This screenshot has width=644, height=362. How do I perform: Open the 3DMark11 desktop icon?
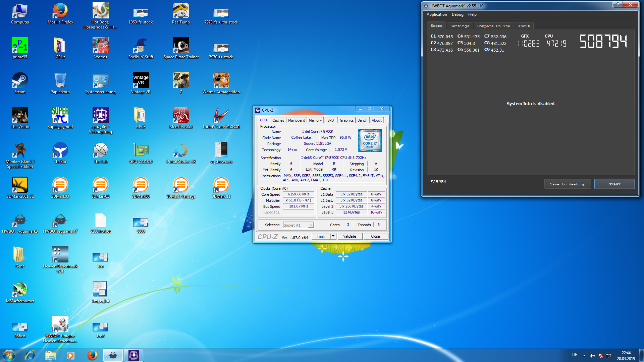pos(221,188)
